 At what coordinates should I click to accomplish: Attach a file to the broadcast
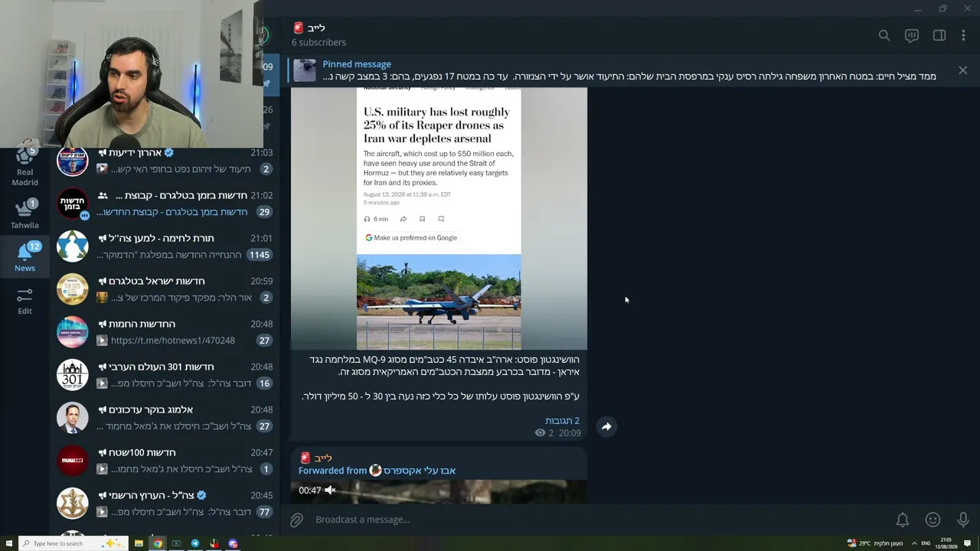296,520
